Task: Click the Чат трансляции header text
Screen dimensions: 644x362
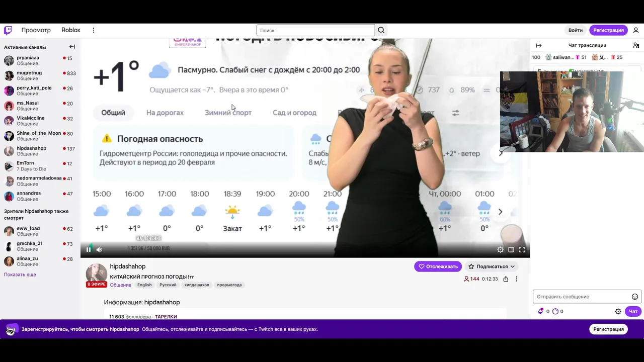Action: coord(587,45)
